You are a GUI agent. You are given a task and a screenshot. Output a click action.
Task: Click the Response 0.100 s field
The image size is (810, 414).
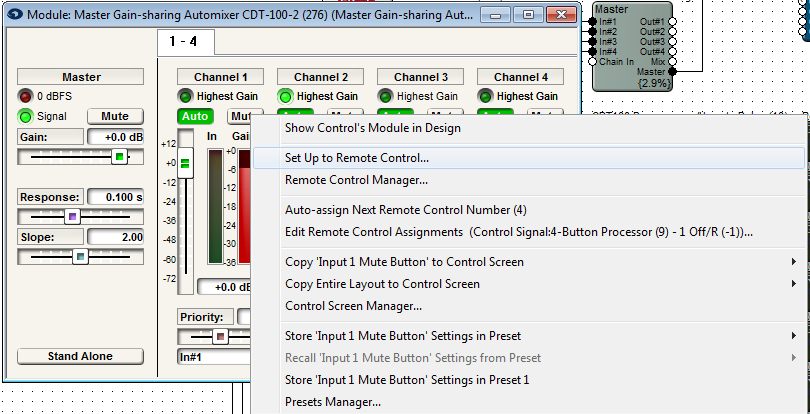point(115,197)
